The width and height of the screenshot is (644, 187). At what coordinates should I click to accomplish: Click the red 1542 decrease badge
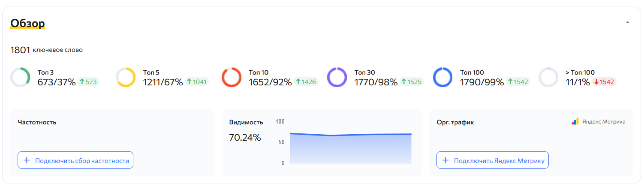point(605,82)
